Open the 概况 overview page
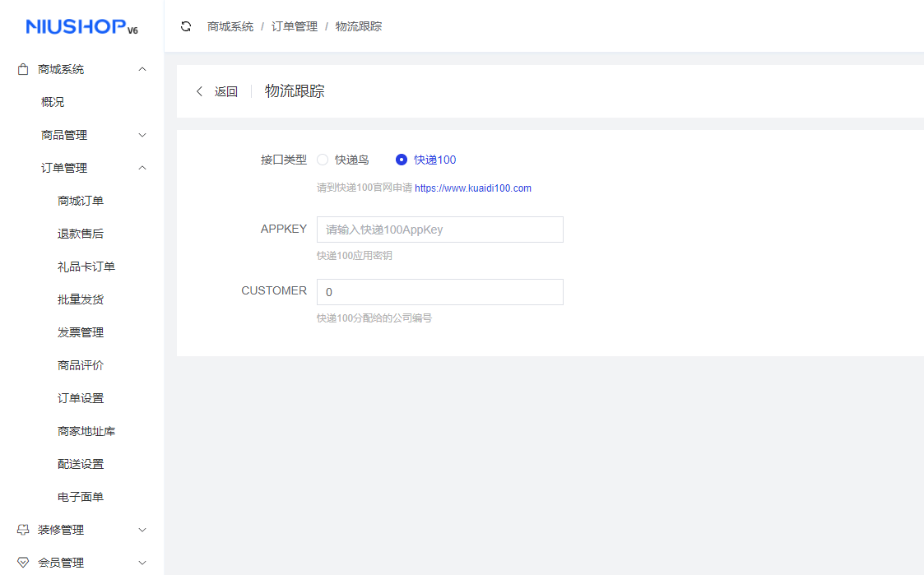The image size is (924, 575). [x=52, y=102]
